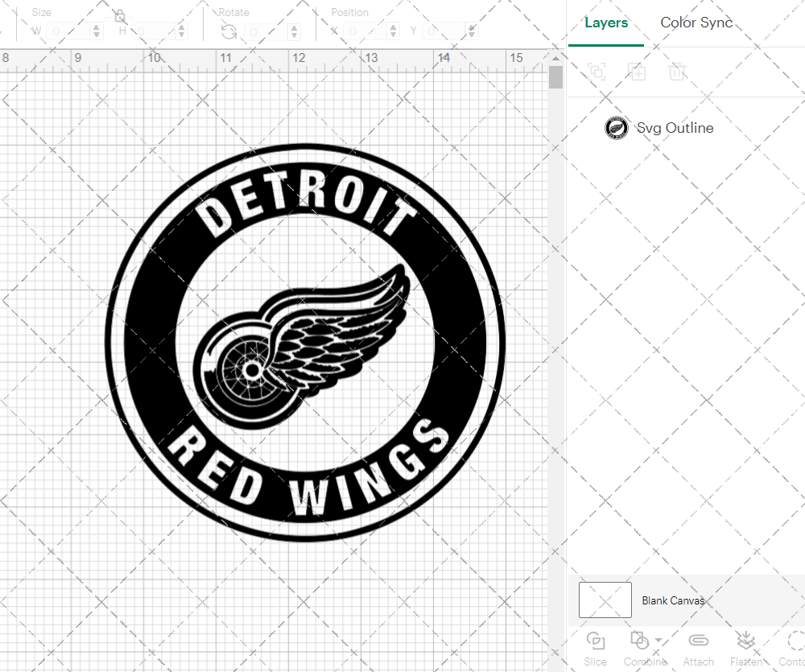Click the Rotate angle input field
805x672 pixels.
[266, 32]
